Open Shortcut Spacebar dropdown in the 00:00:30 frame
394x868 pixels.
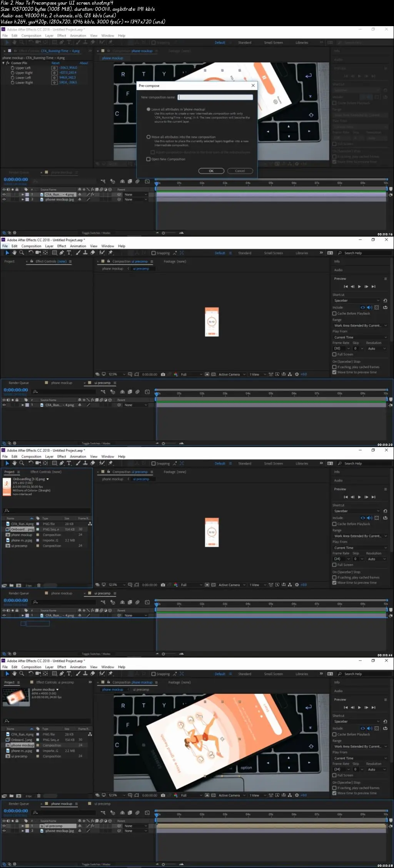click(357, 300)
